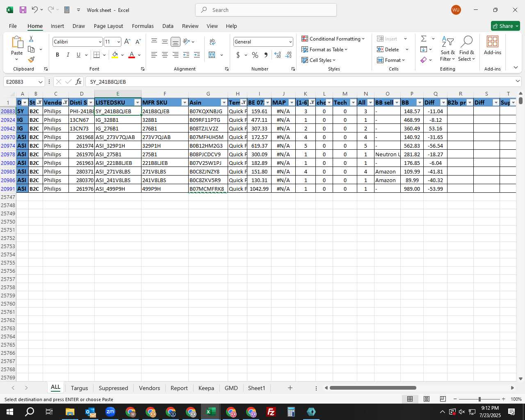525x420 pixels.
Task: Open the Targus sheet tab
Action: [x=79, y=388]
